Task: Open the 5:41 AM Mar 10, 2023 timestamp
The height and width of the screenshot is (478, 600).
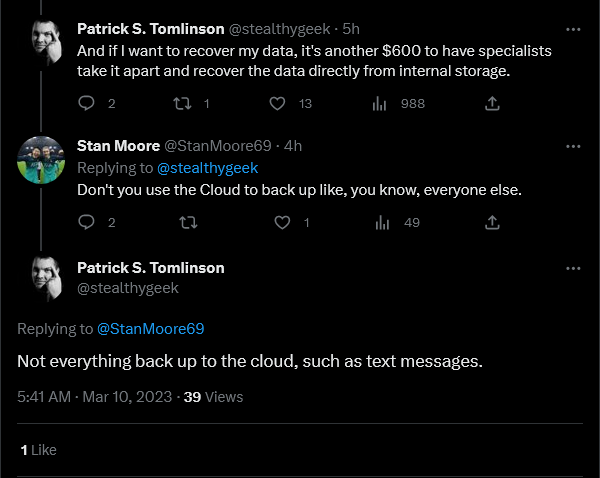Action: click(95, 397)
